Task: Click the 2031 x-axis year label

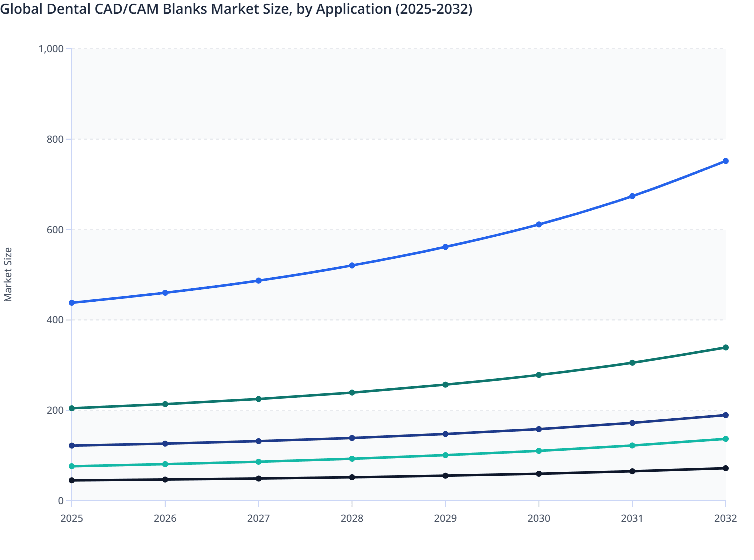Action: tap(632, 518)
